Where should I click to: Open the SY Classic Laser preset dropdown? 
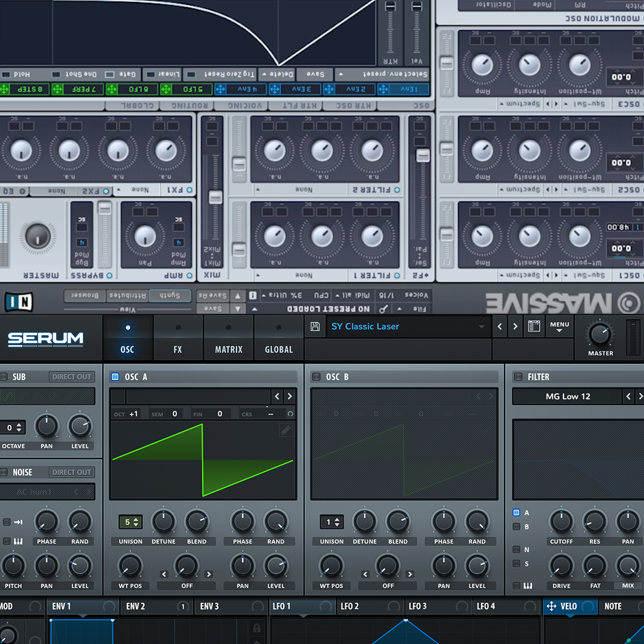click(481, 327)
